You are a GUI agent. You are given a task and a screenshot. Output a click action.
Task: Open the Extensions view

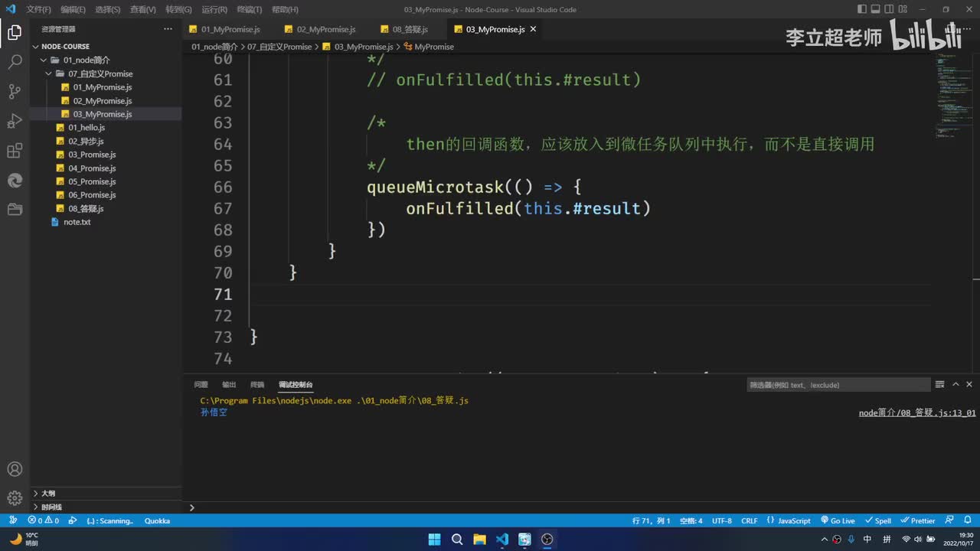click(x=15, y=151)
